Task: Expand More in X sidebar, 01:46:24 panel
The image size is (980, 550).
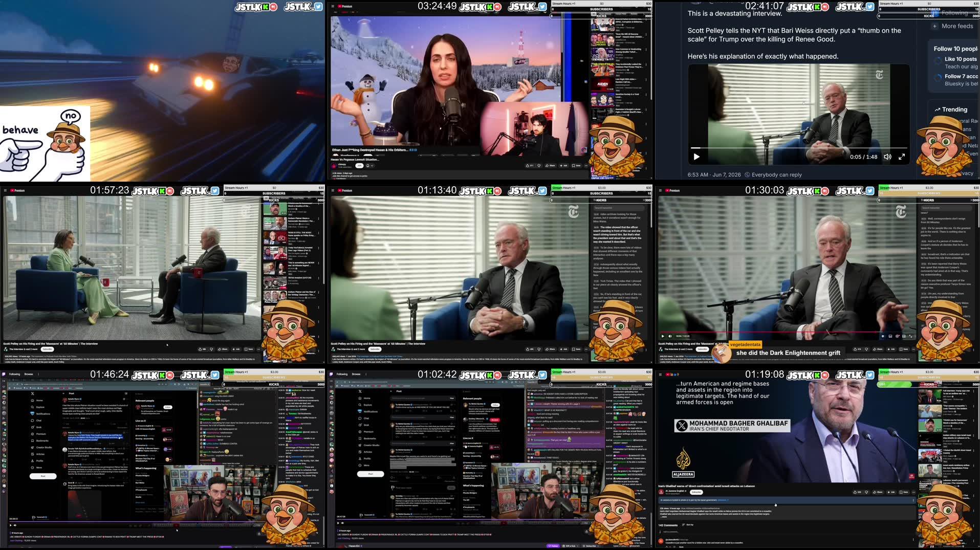Action: coord(36,468)
